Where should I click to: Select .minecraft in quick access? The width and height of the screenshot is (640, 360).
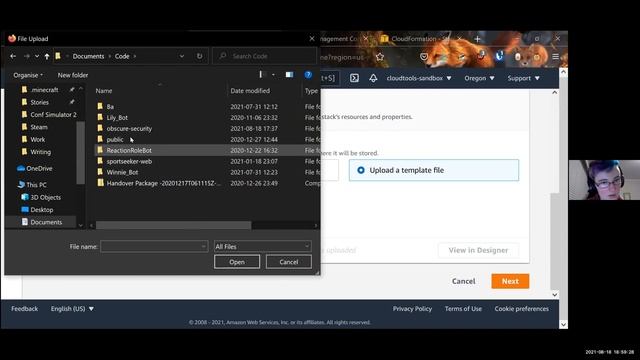pos(44,90)
